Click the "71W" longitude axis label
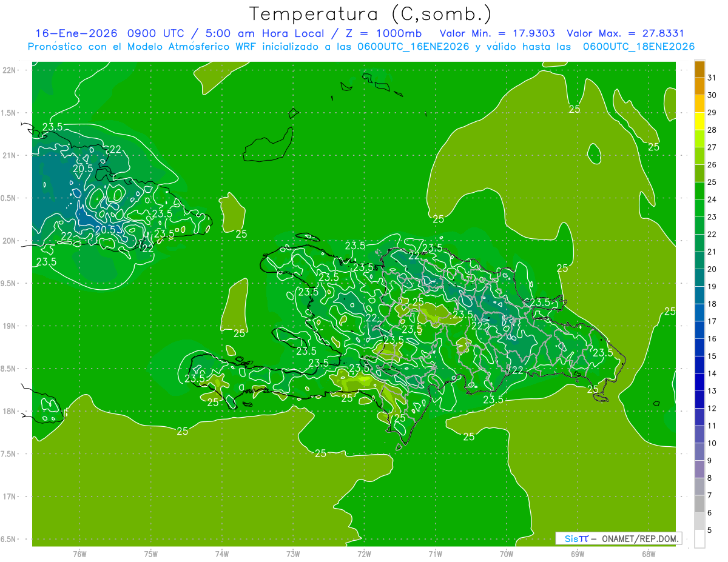Screen dimensions: 728x562 [435, 554]
